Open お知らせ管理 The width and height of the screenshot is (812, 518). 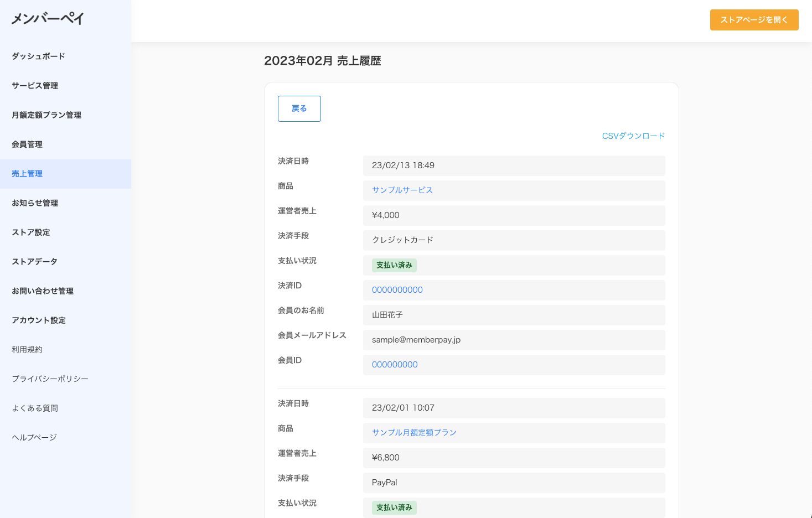tap(35, 203)
